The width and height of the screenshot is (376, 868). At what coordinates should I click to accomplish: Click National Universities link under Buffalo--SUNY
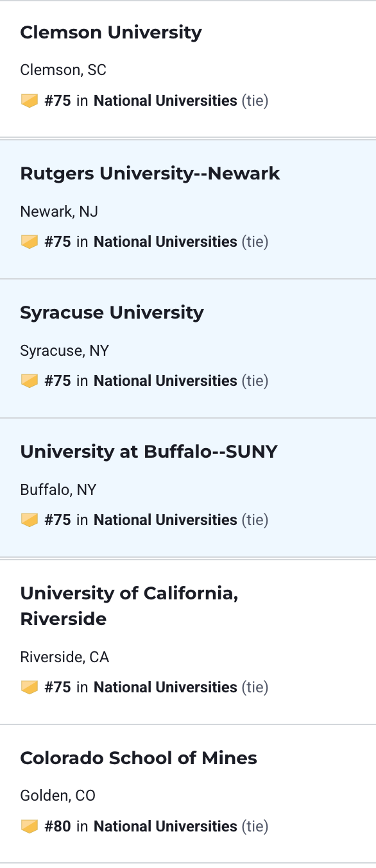coord(166,520)
